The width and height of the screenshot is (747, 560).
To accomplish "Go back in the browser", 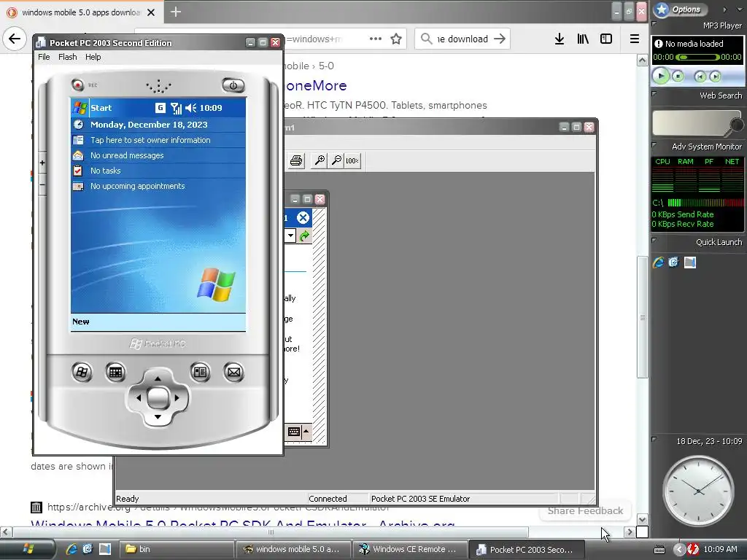I will (x=15, y=39).
